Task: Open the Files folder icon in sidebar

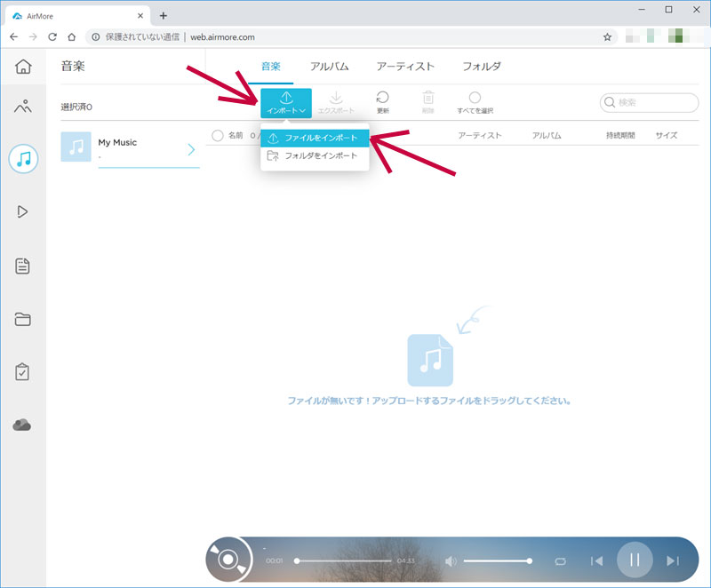Action: pyautogui.click(x=23, y=320)
